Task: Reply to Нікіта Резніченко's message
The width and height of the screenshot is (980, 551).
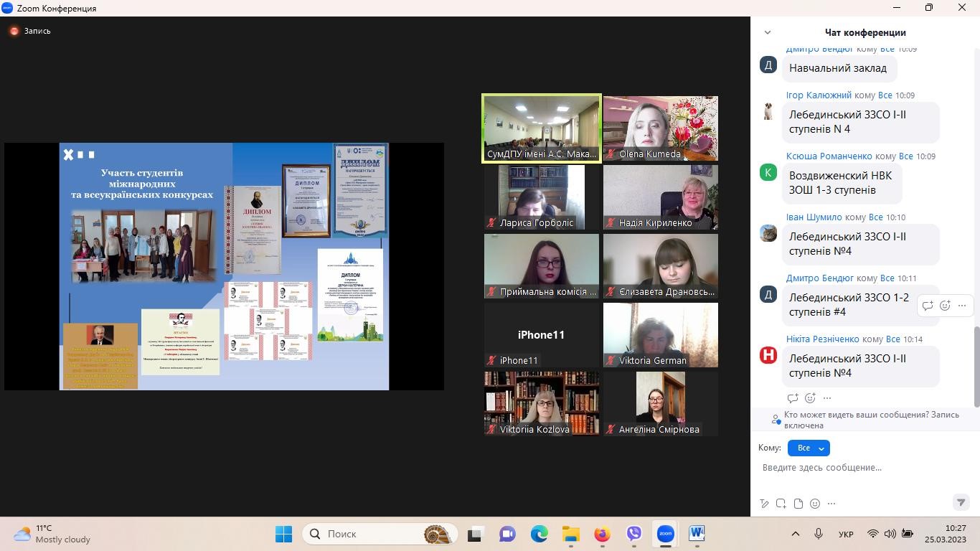Action: point(793,398)
